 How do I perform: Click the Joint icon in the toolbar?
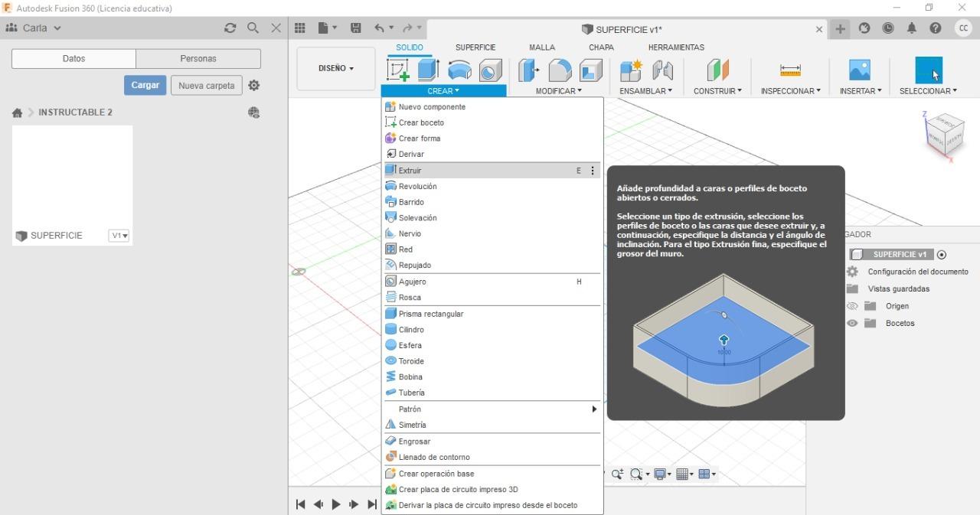click(x=662, y=70)
